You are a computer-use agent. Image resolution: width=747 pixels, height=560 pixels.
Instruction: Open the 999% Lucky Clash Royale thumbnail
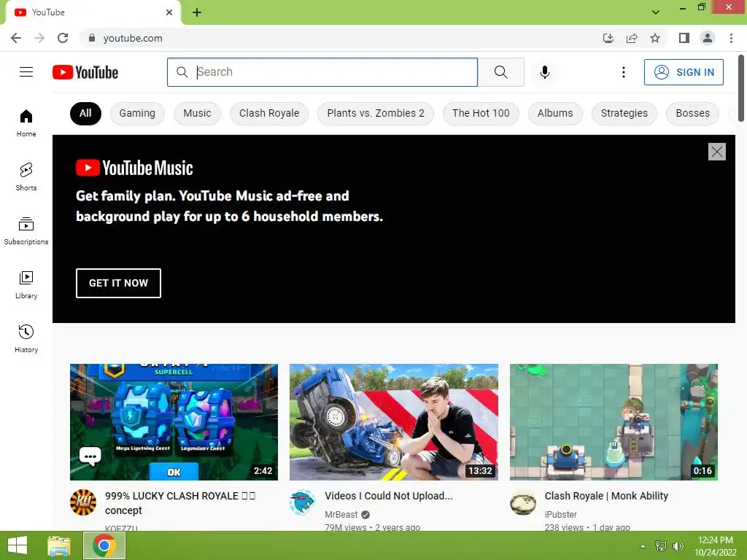point(174,422)
